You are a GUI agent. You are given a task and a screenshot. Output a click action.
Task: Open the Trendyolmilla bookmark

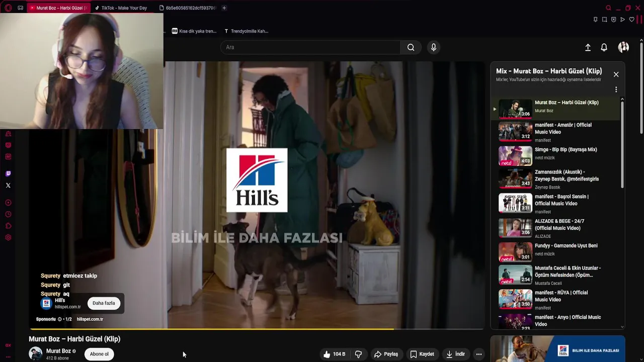(246, 31)
